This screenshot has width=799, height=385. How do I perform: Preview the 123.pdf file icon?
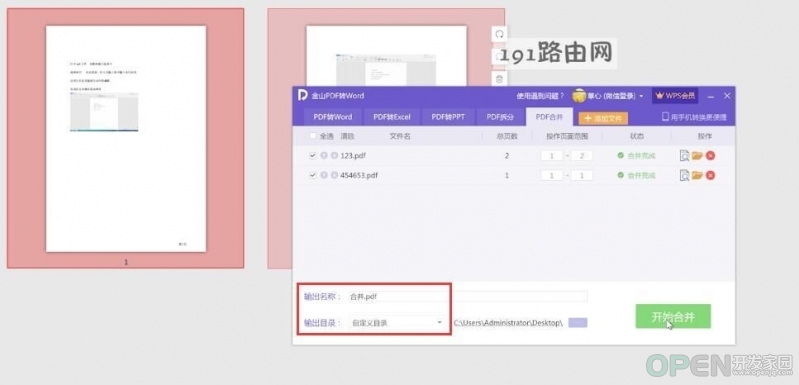click(x=684, y=156)
